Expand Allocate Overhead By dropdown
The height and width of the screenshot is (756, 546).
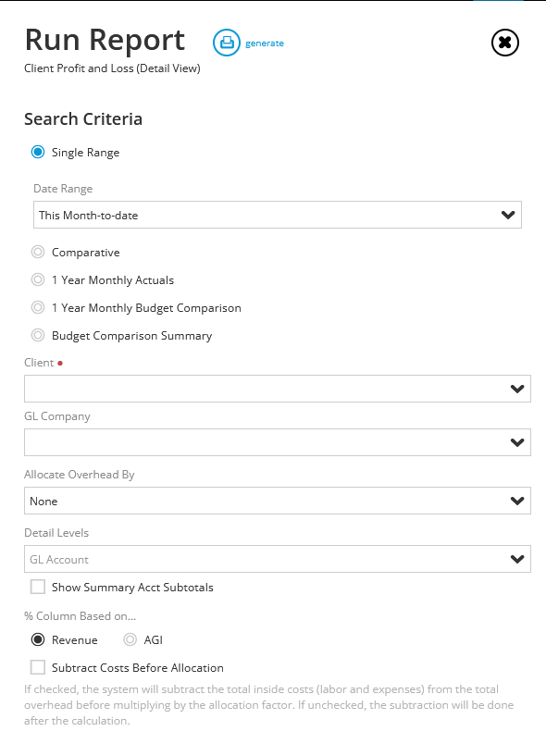(x=278, y=501)
